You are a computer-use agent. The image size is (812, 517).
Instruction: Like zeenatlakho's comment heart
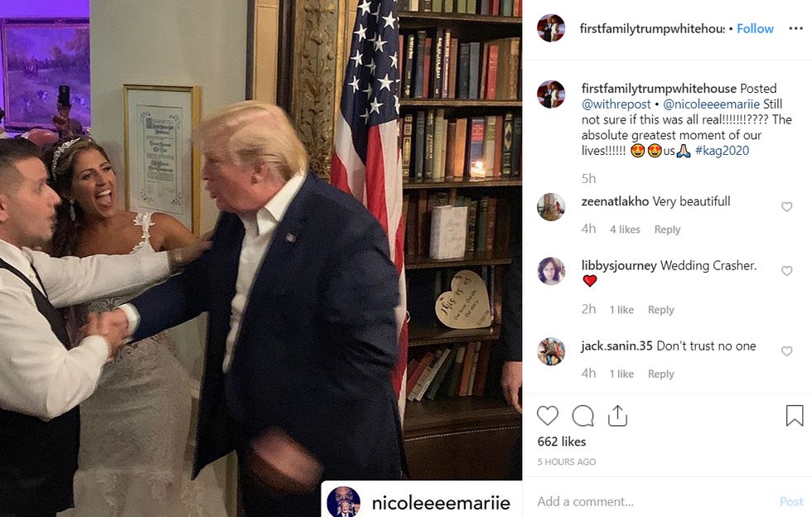pyautogui.click(x=786, y=206)
